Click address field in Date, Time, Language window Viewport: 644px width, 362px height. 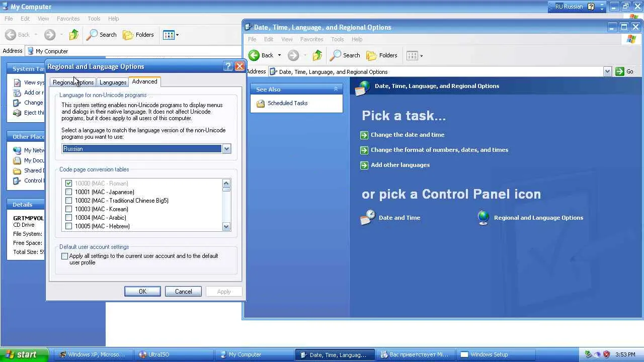point(436,71)
